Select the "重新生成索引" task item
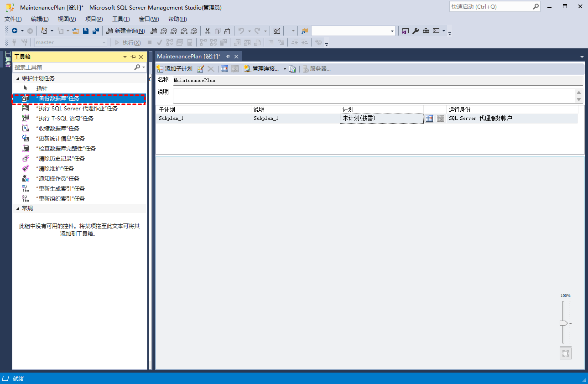The height and width of the screenshot is (384, 588). click(60, 189)
